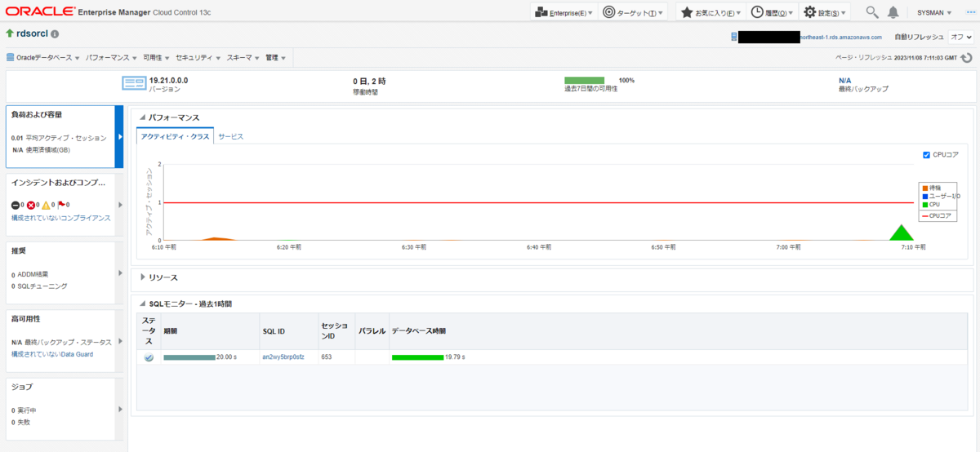Select the ジョブ jobs side panel
This screenshot has width=980, height=452.
pos(60,410)
